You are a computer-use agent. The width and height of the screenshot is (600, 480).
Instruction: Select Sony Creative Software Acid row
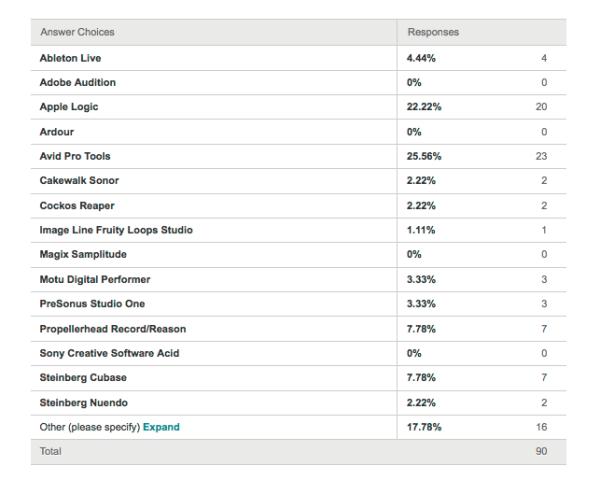click(298, 353)
